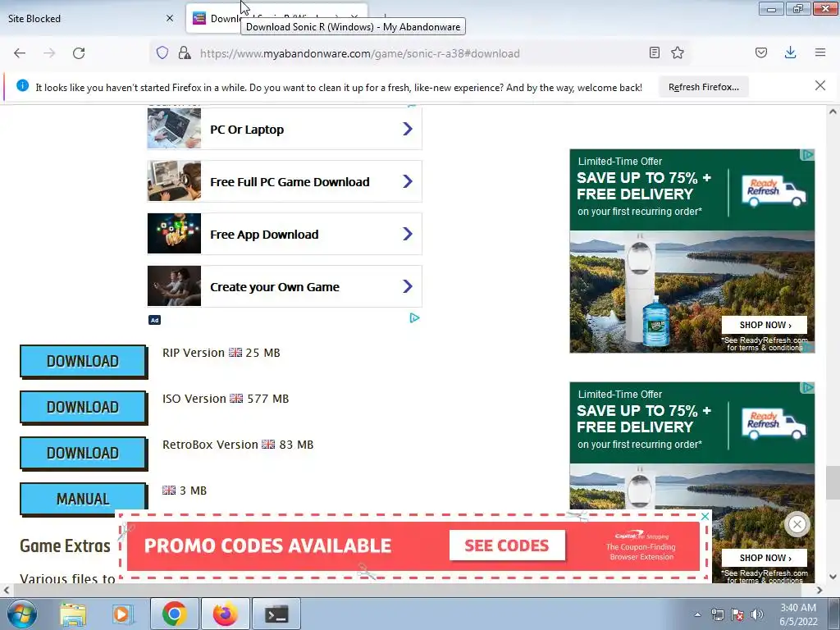840x630 pixels.
Task: Open File Explorer from the taskbar
Action: click(72, 614)
